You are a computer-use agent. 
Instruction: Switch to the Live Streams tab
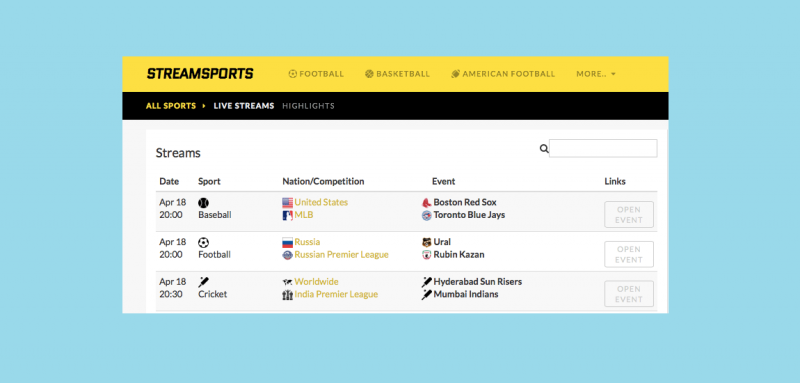244,106
